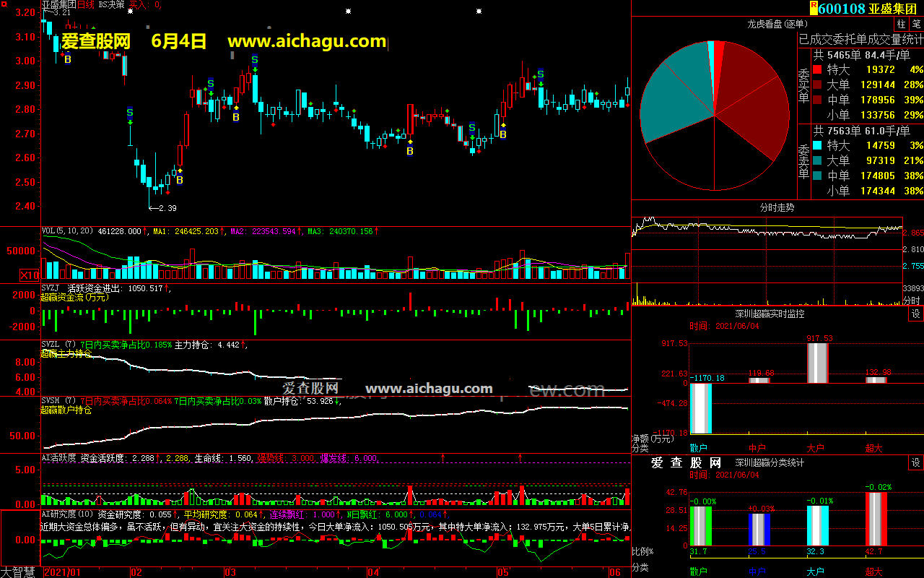Click the 03 month mark on time axis
The image size is (924, 578).
coord(230,572)
